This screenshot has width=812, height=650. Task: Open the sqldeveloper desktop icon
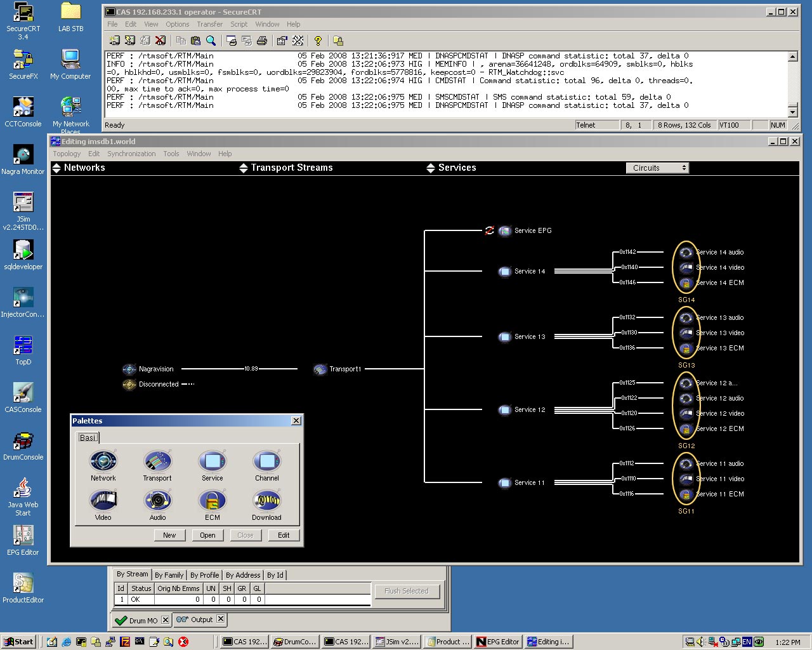pos(23,255)
